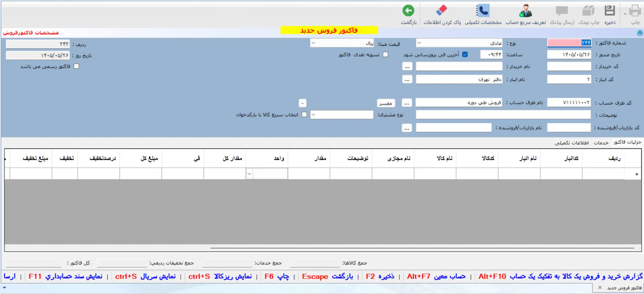Image resolution: width=644 pixels, height=294 pixels.
Task: Click the Print Label icon (چاپ بیجک)
Action: (x=588, y=11)
